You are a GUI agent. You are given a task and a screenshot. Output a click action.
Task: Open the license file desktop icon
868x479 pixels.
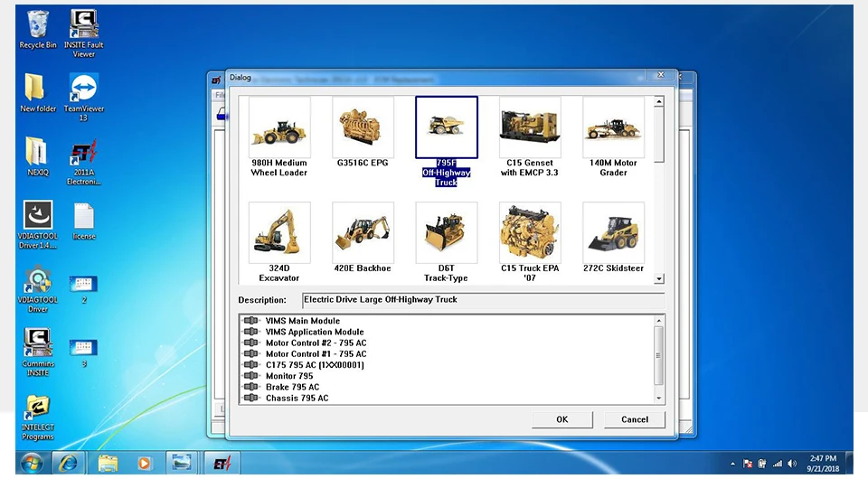point(83,221)
